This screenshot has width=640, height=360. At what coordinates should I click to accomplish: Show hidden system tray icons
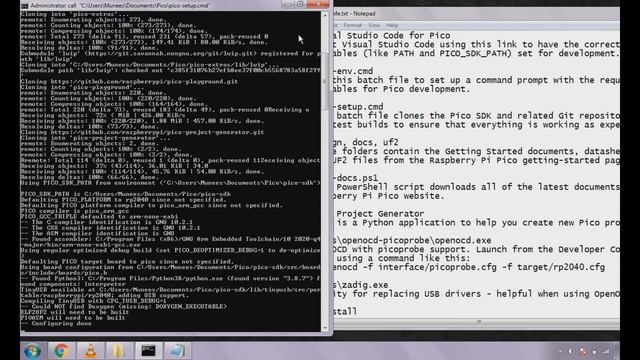coord(560,351)
